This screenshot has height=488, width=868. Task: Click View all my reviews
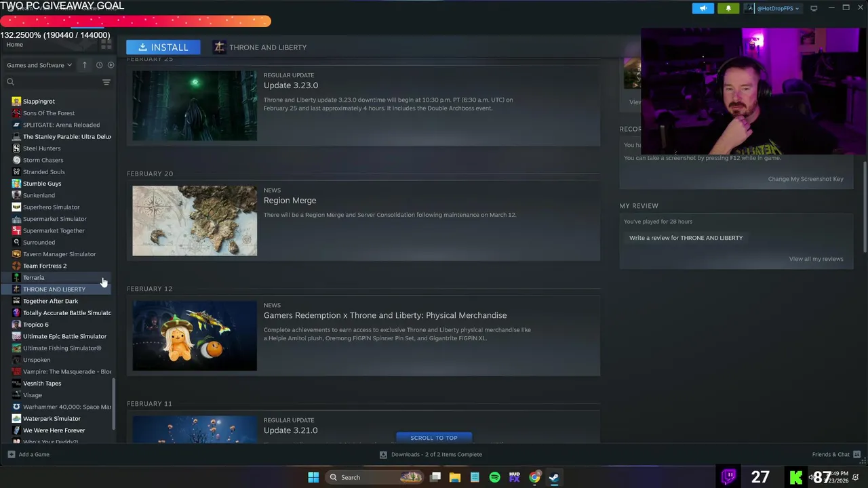click(816, 259)
